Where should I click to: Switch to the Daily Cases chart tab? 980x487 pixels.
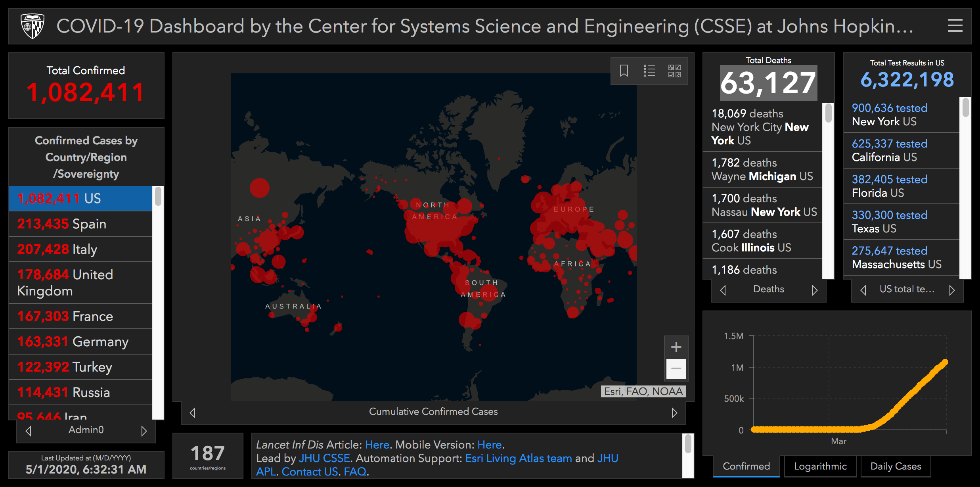pos(896,466)
